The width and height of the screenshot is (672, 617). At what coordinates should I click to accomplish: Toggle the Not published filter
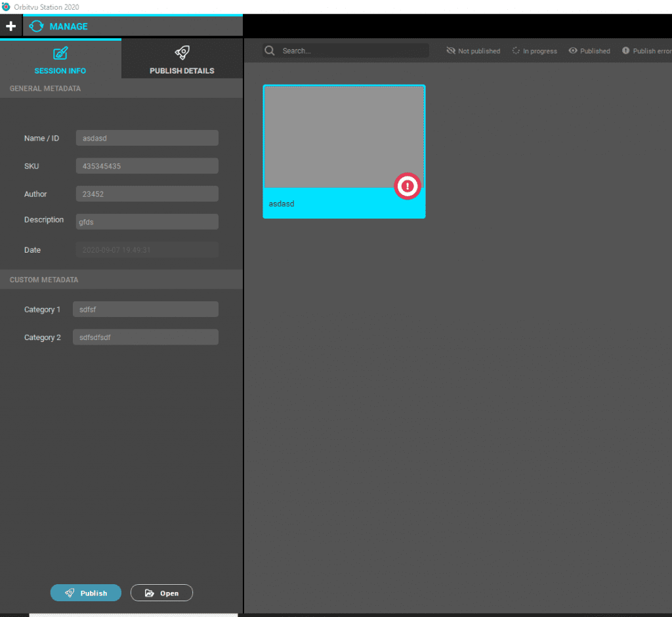click(x=473, y=51)
